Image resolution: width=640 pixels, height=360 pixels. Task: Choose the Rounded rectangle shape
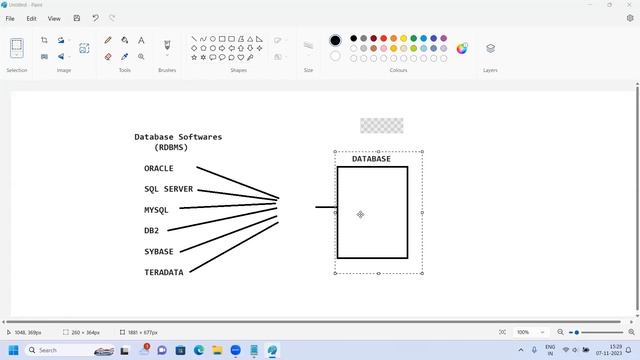point(231,39)
